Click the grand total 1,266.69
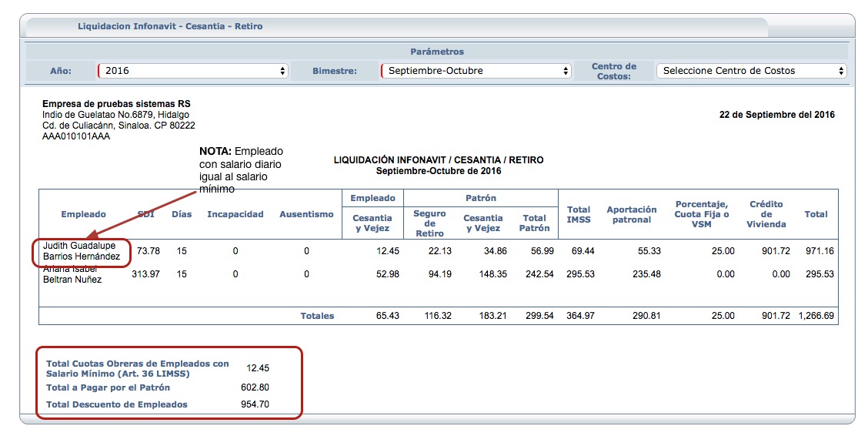This screenshot has width=868, height=436. [x=816, y=316]
